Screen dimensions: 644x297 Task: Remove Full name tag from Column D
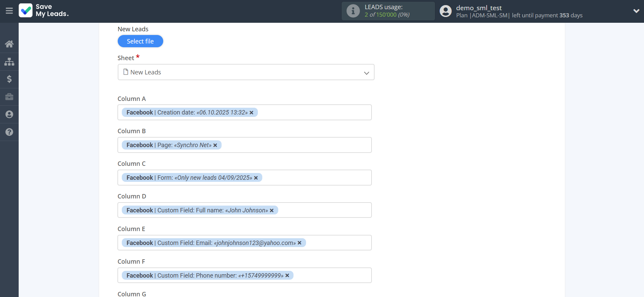coord(272,211)
